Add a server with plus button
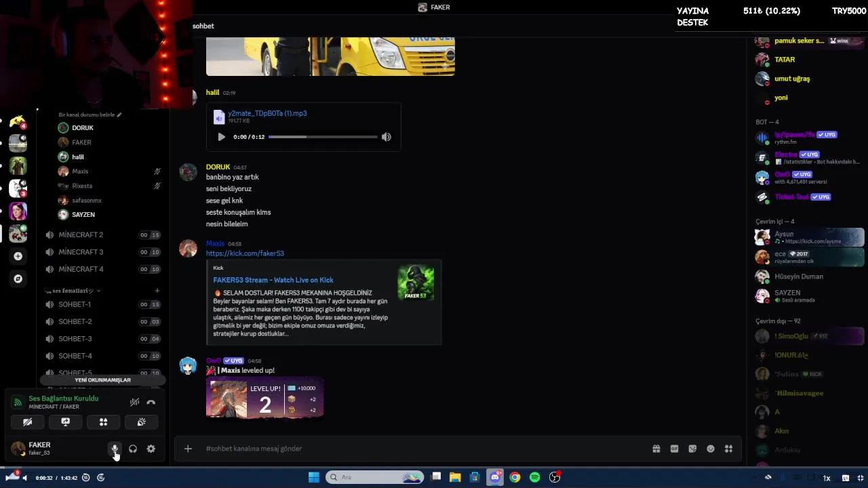Image resolution: width=868 pixels, height=488 pixels. [18, 256]
